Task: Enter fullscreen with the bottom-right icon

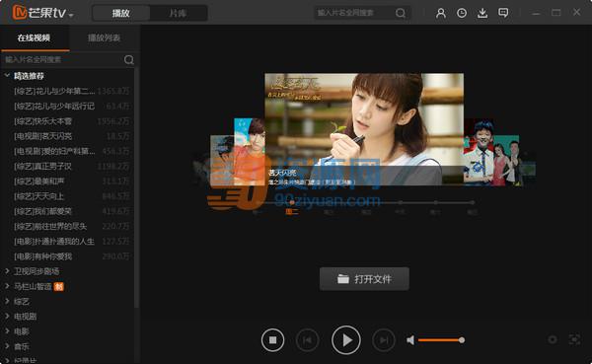Action: coord(574,340)
